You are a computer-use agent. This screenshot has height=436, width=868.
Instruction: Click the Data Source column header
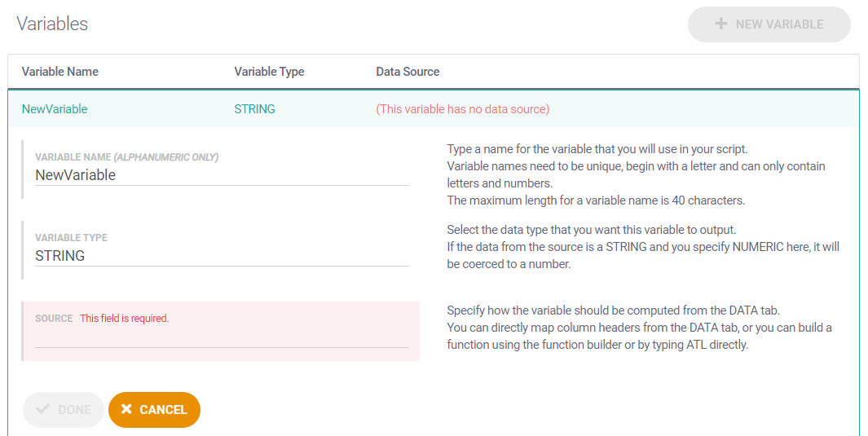408,72
